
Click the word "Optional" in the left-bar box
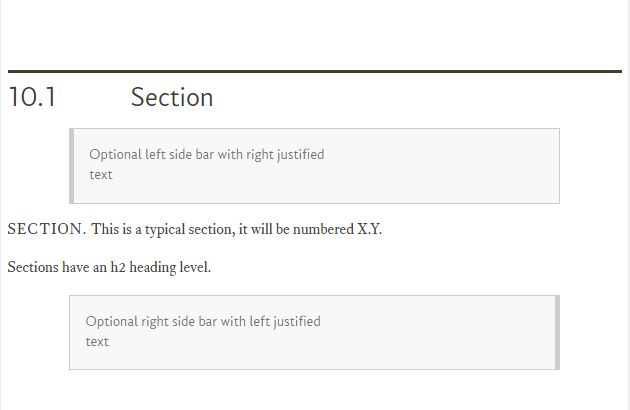pos(115,155)
